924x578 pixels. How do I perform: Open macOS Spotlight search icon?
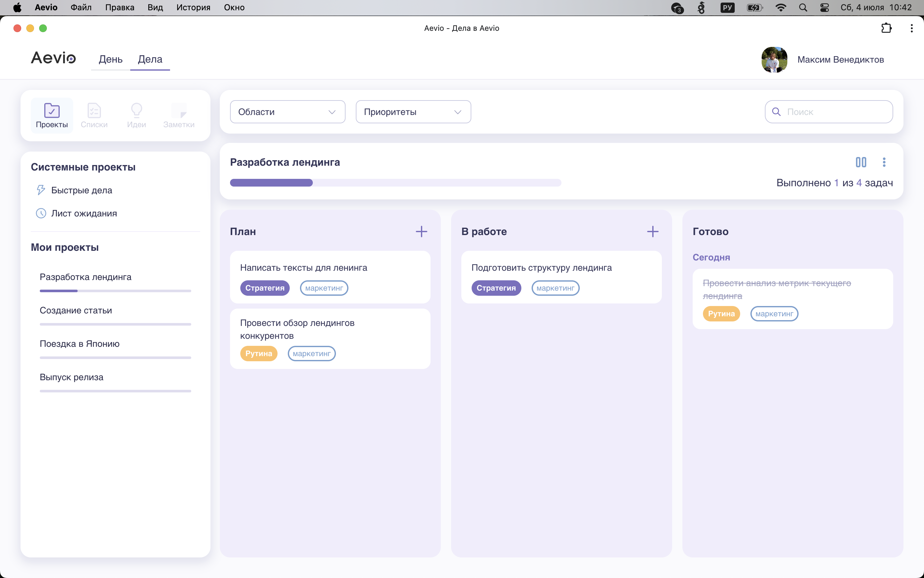[803, 7]
